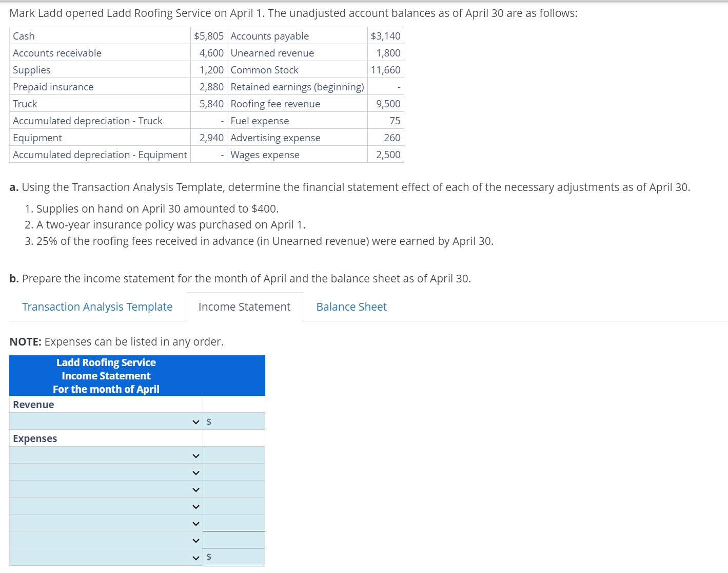The height and width of the screenshot is (573, 728).
Task: Click the first expense amount field
Action: pyautogui.click(x=233, y=455)
